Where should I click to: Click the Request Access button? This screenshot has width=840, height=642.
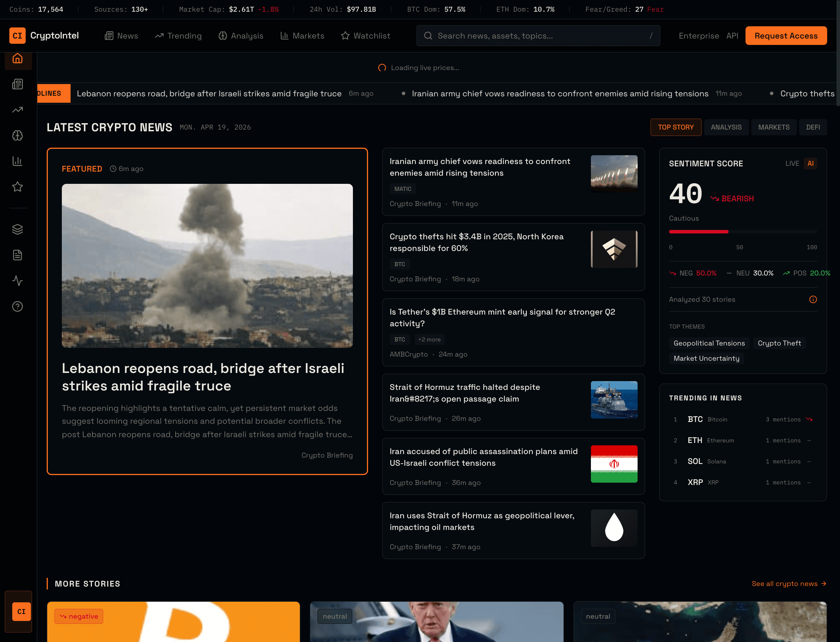786,36
